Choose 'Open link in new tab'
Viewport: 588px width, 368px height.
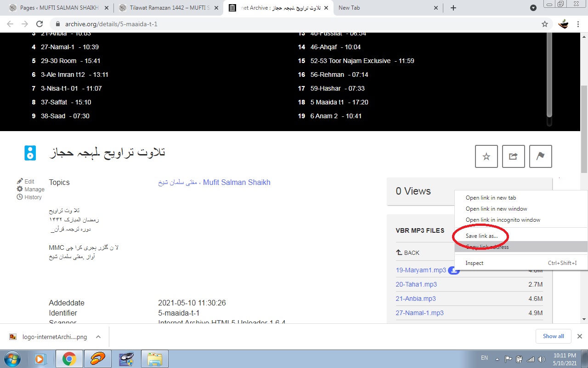tap(491, 198)
